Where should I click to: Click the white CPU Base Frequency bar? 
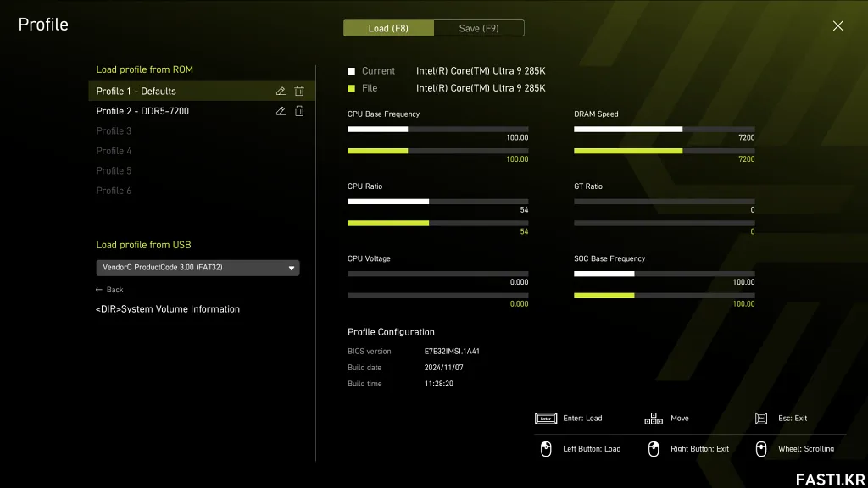point(377,130)
